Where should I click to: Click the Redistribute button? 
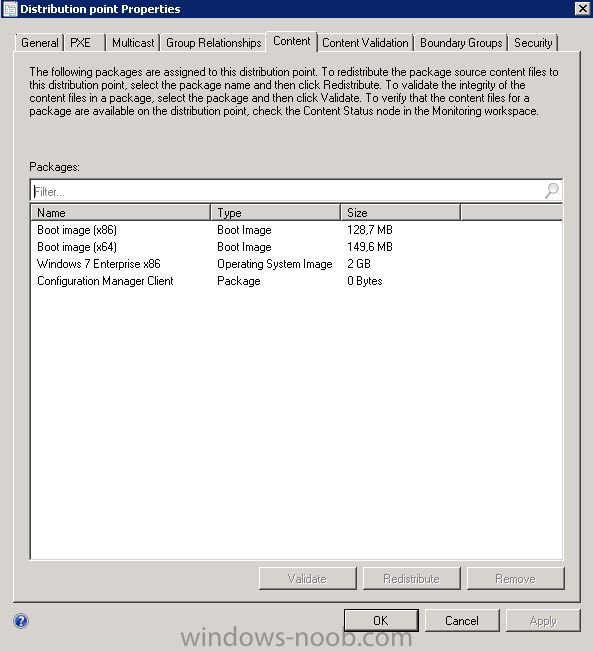pos(411,578)
